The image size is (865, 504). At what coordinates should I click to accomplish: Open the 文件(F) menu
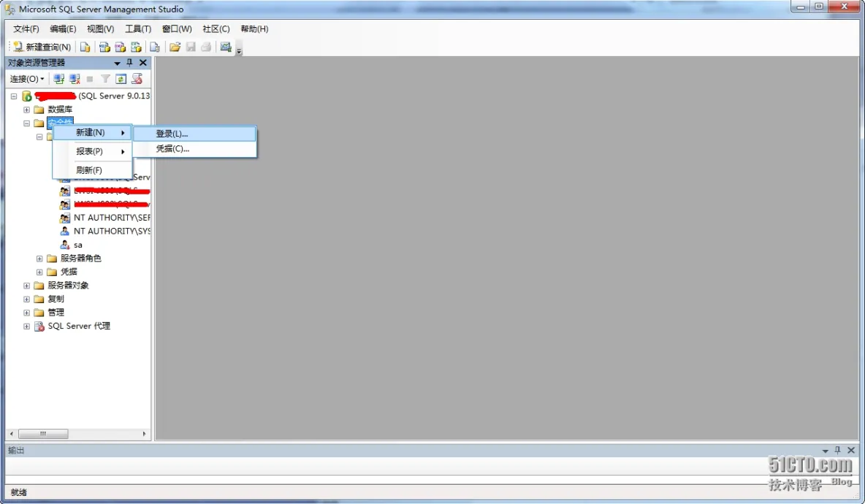coord(26,28)
